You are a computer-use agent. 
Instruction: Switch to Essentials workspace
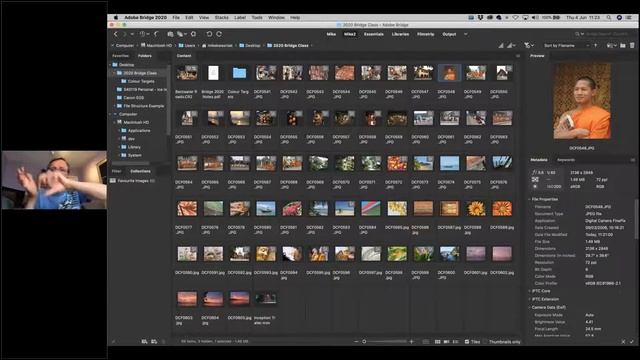373,34
